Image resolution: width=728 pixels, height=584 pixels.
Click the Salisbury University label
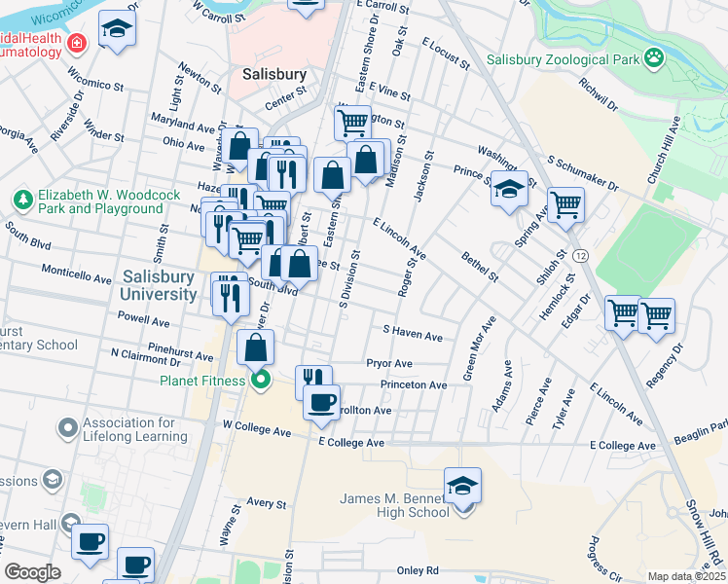158,285
